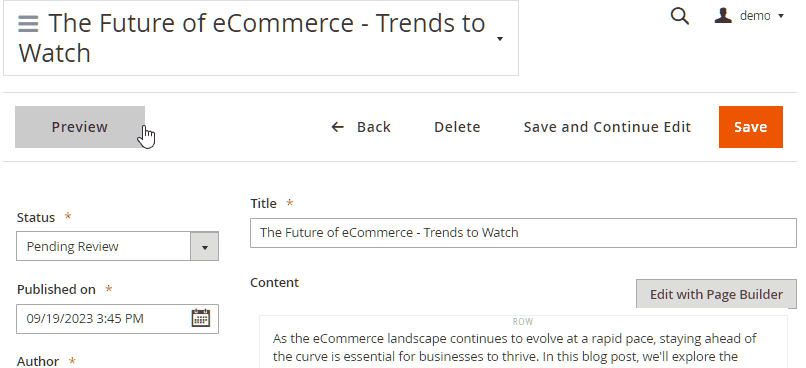This screenshot has height=368, width=806.
Task: Expand the page title dropdown caret
Action: 500,39
